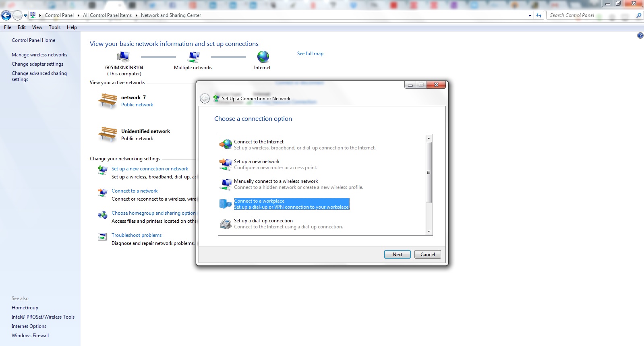Click the Troubleshoot problems icon
Screen dimensions: 644x346
(x=103, y=237)
